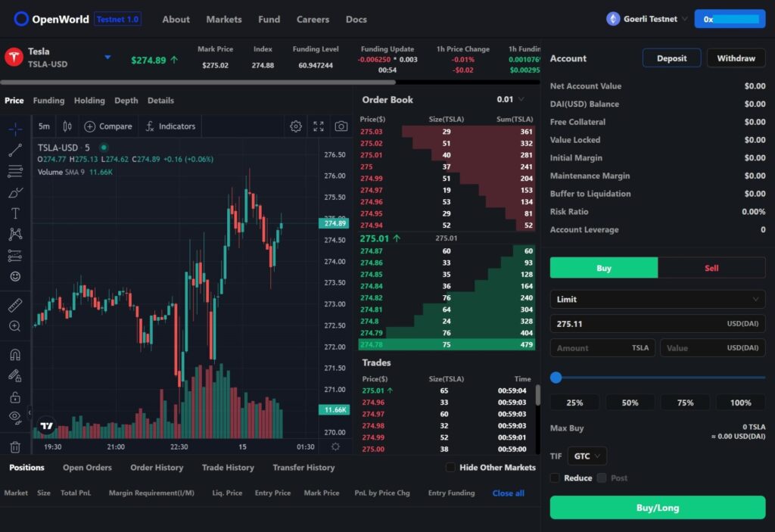Open the Markets navigation item
This screenshot has height=532, width=775.
tap(224, 19)
